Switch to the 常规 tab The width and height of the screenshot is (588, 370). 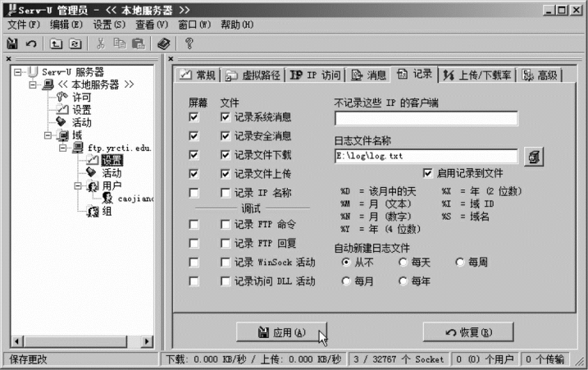pyautogui.click(x=198, y=75)
